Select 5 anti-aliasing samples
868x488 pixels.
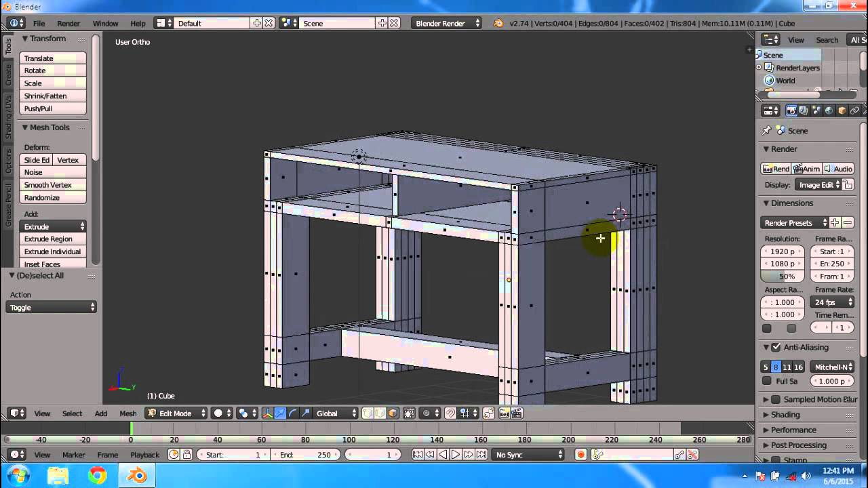click(766, 367)
